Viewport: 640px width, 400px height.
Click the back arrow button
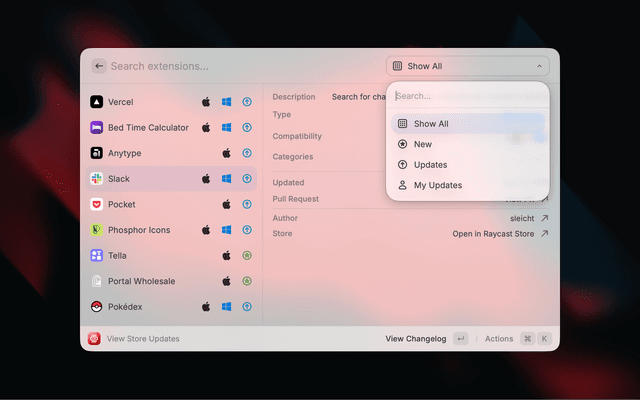click(x=99, y=66)
